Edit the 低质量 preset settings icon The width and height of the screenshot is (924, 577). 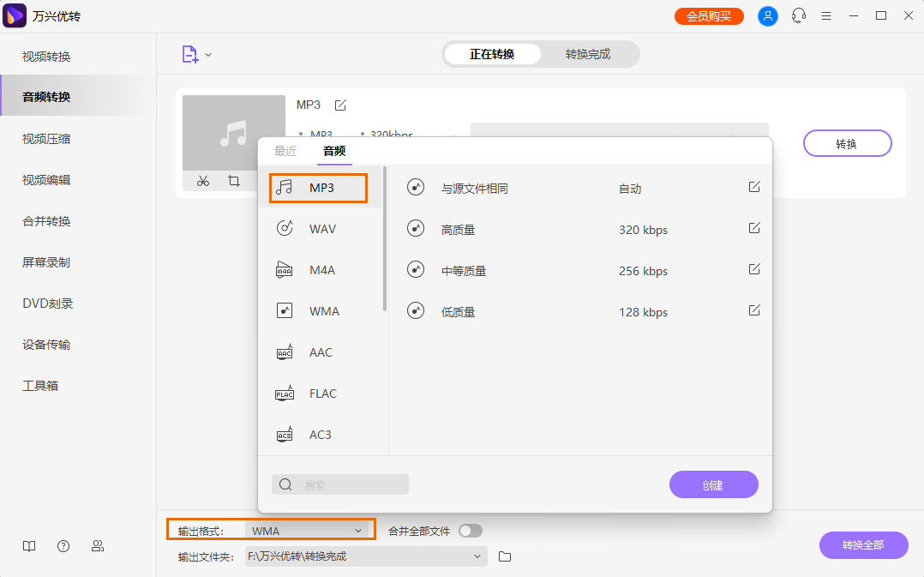754,310
